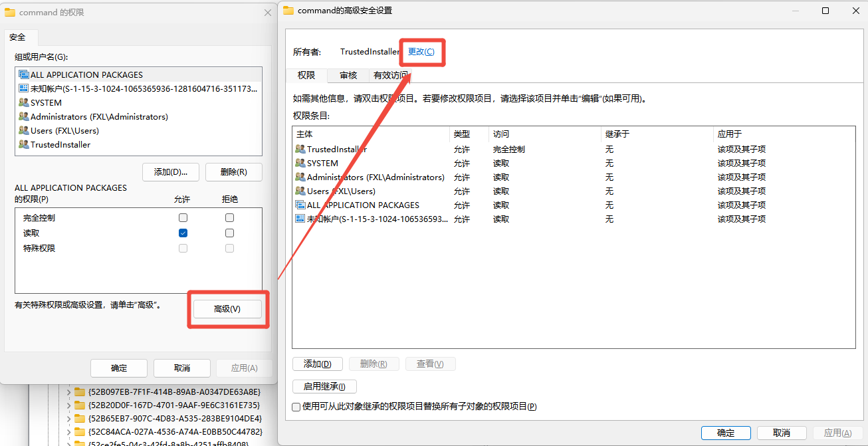The image size is (868, 446).
Task: Click folder icon in command的高级安全设置 title
Action: pos(288,11)
